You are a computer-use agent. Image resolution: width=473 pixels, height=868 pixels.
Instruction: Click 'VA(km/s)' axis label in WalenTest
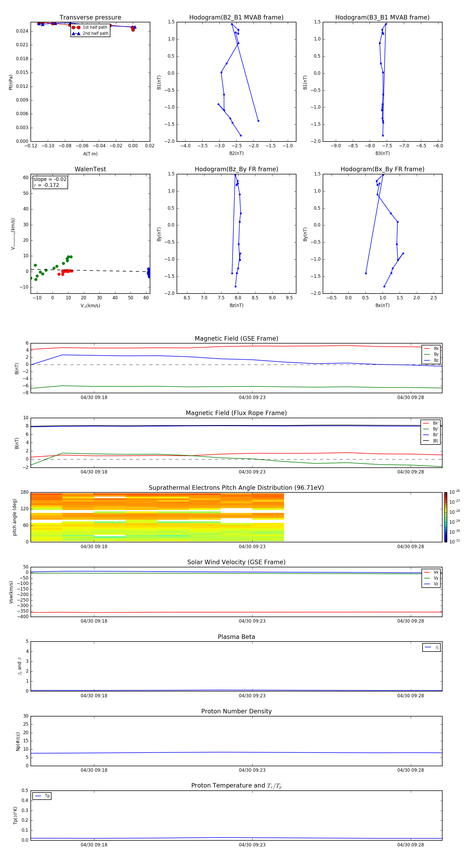click(90, 306)
